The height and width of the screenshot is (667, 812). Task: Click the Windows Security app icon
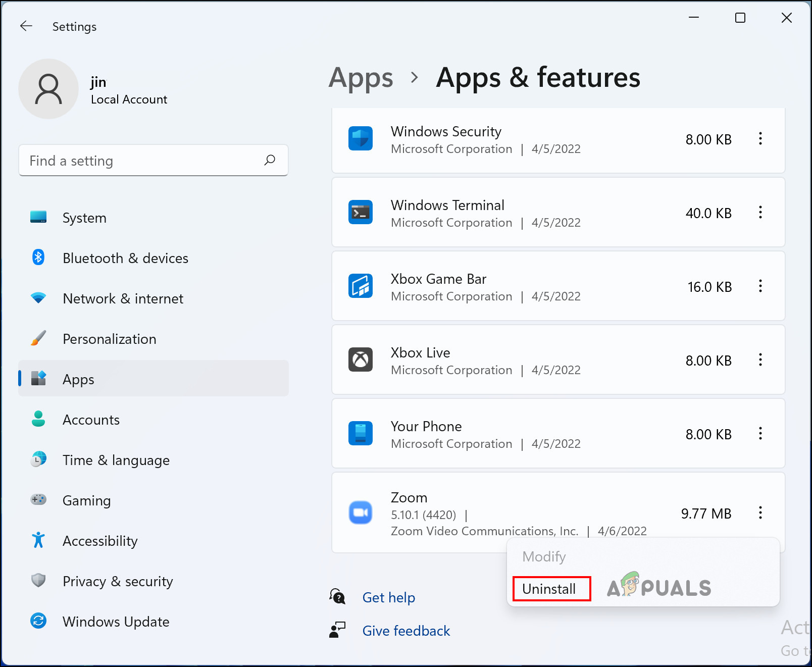coord(360,138)
